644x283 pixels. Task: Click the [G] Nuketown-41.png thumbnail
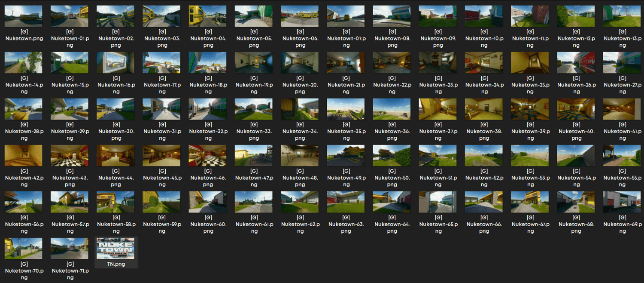pos(622,109)
